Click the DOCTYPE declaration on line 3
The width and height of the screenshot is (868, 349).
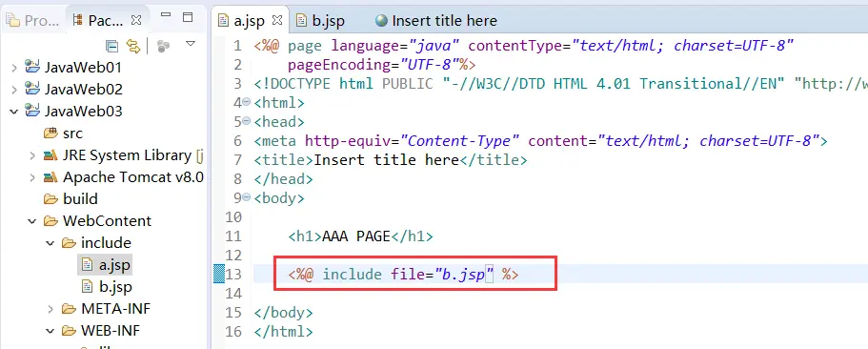(561, 84)
